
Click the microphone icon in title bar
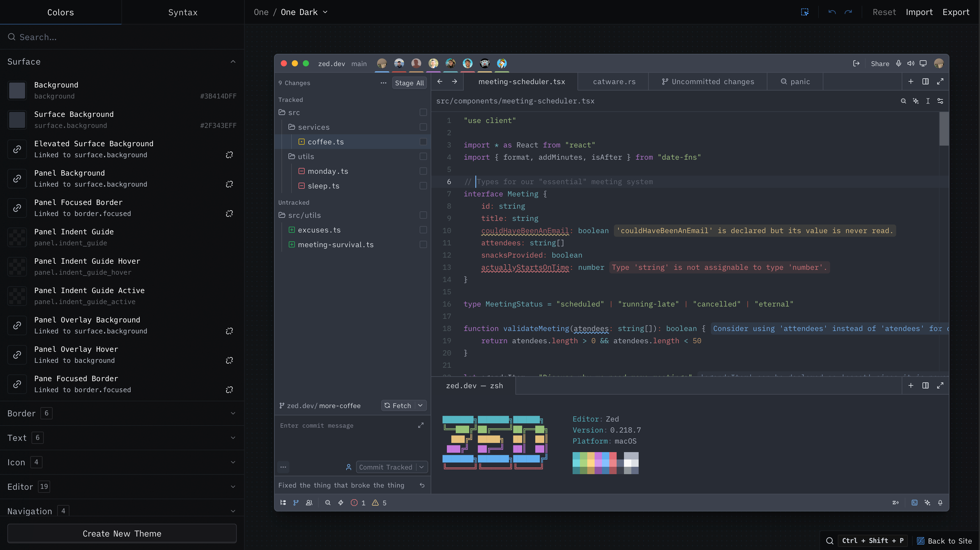(x=898, y=64)
